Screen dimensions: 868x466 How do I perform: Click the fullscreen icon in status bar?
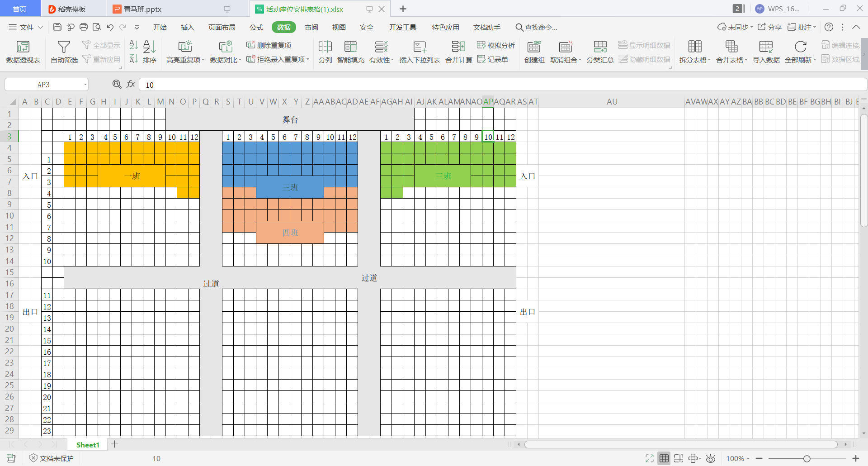point(650,458)
